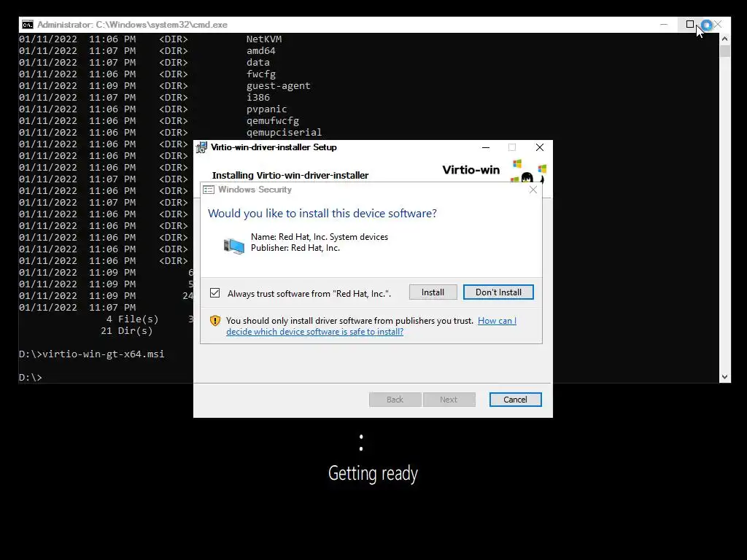Click the fwcfg directory entry in cmd
This screenshot has height=560, width=747.
tap(260, 74)
